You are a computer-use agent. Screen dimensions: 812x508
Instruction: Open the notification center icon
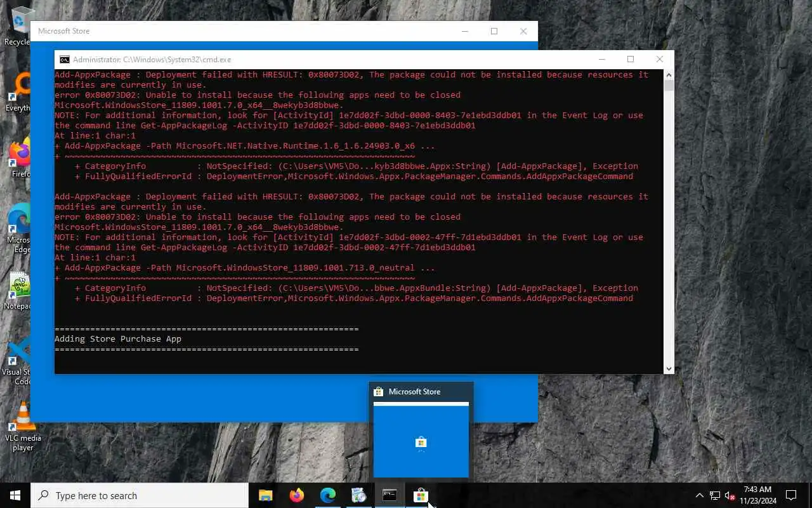(x=791, y=495)
